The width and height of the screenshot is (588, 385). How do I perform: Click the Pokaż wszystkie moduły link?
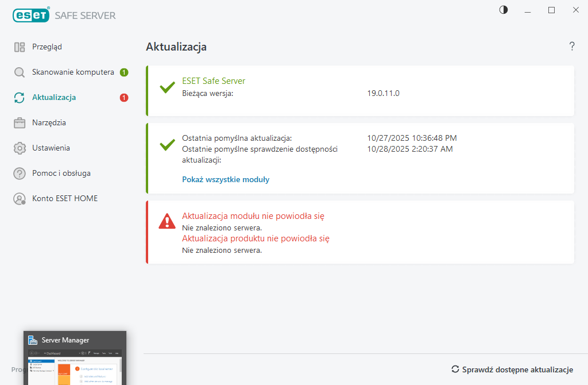[226, 179]
